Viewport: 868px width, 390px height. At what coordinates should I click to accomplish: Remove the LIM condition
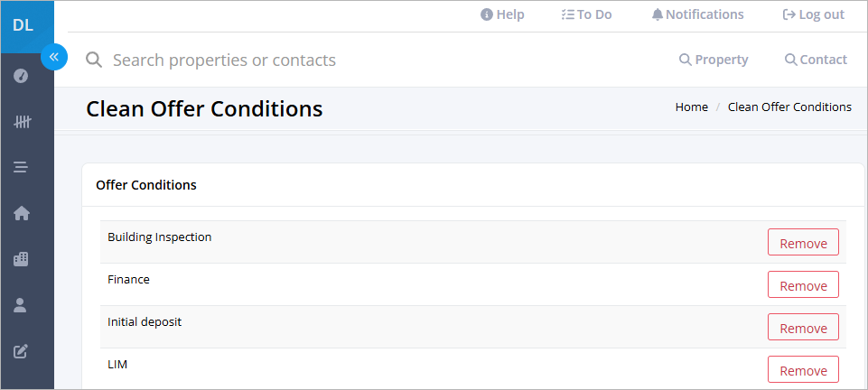pos(803,369)
